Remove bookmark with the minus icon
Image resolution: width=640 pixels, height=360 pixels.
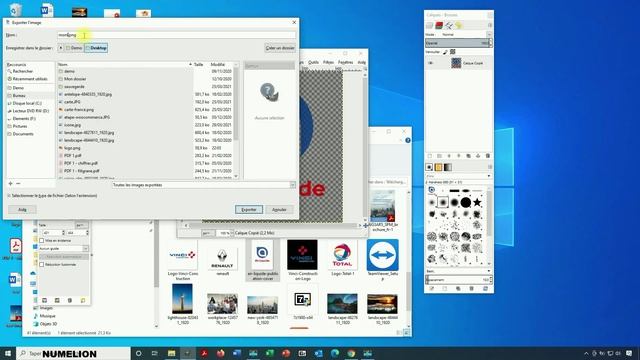coord(18,184)
